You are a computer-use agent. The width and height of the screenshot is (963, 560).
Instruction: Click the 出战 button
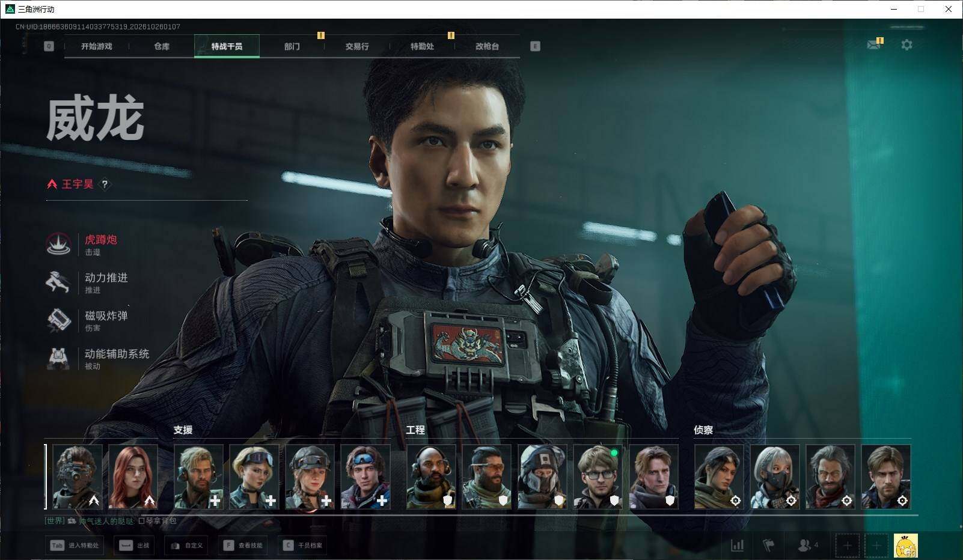(x=134, y=546)
